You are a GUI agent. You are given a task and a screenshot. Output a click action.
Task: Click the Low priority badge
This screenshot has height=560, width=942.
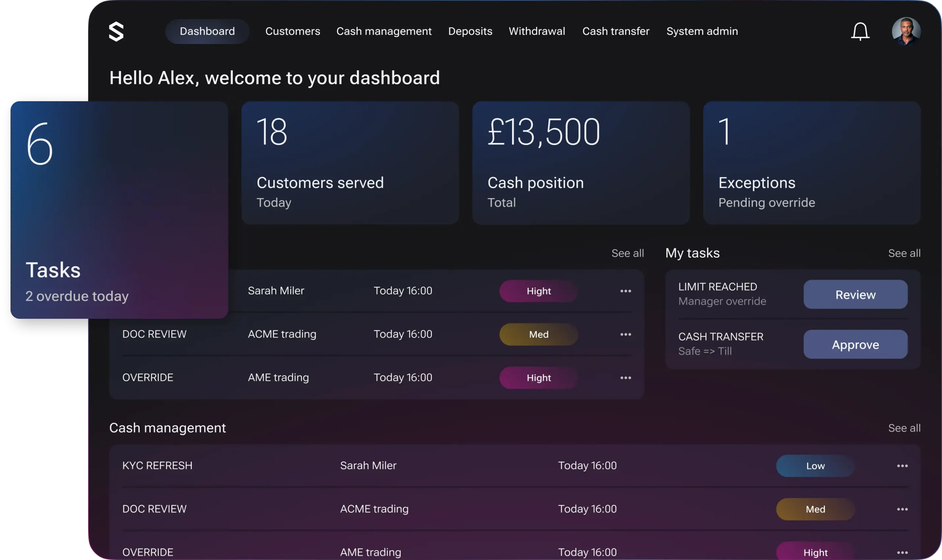[x=815, y=466]
